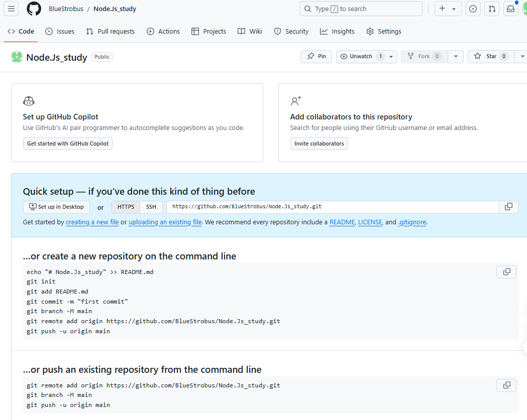Select HTTPS clone protocol
Viewport: 527px width, 420px height.
click(126, 207)
